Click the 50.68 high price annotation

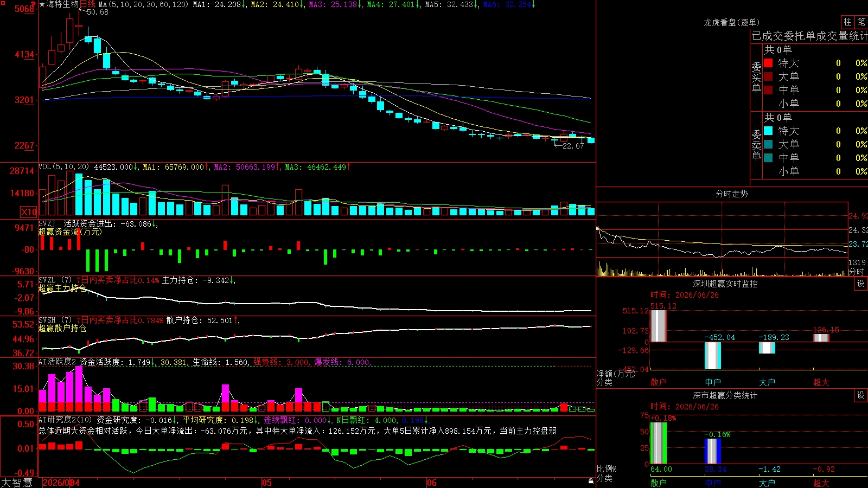[x=97, y=12]
